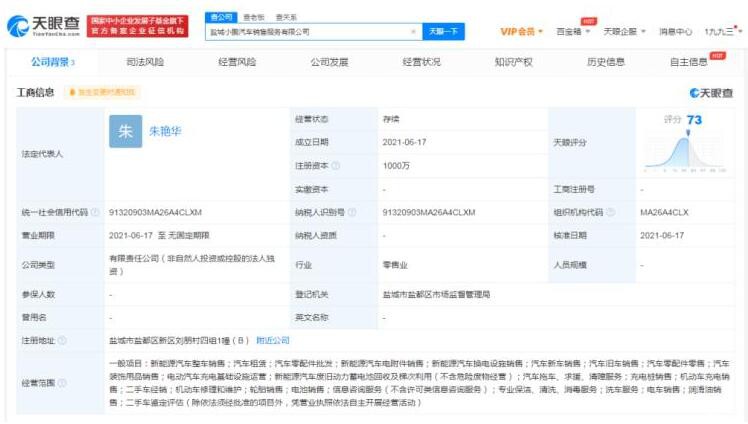The width and height of the screenshot is (748, 424).
Task: Click the 核准日期 value 2021-06-17
Action: tap(662, 236)
